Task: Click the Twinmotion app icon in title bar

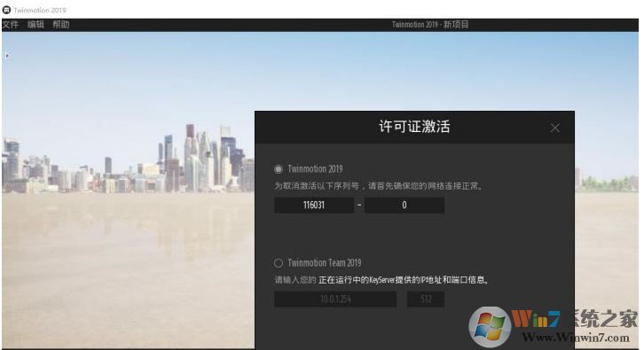Action: click(x=6, y=10)
